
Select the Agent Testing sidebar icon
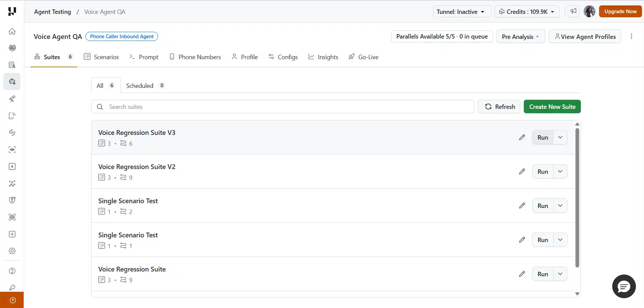[x=12, y=81]
